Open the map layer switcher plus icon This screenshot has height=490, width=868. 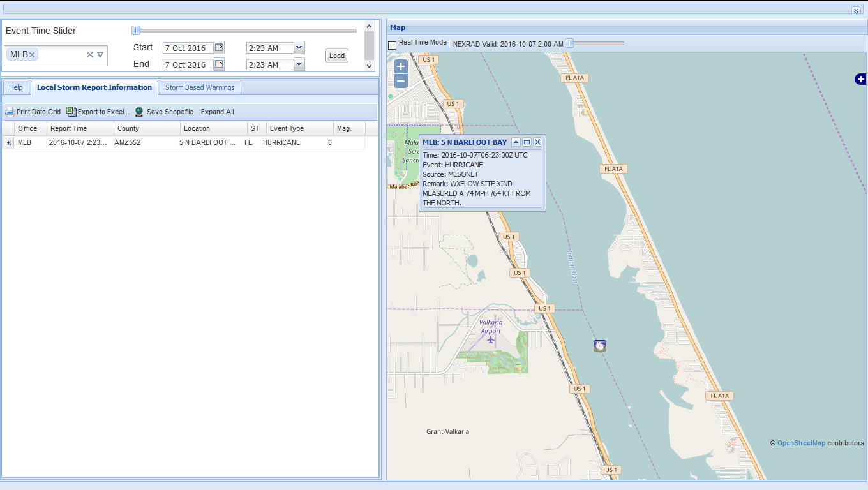(860, 79)
